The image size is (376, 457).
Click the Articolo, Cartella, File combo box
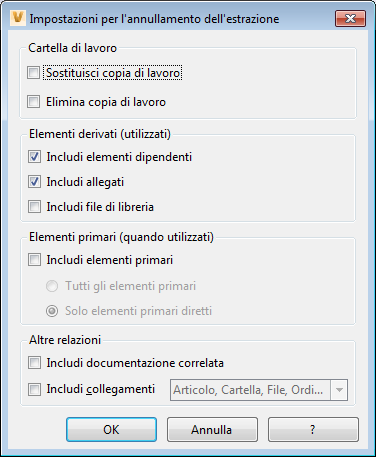pos(259,390)
